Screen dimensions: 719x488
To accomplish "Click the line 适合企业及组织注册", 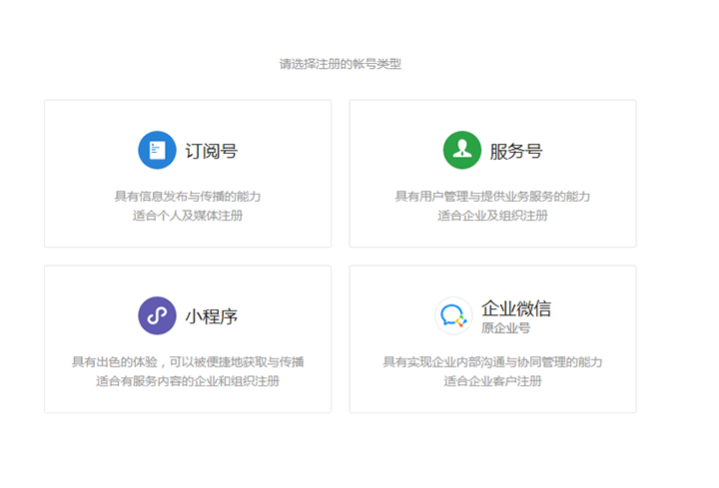I will tap(492, 216).
